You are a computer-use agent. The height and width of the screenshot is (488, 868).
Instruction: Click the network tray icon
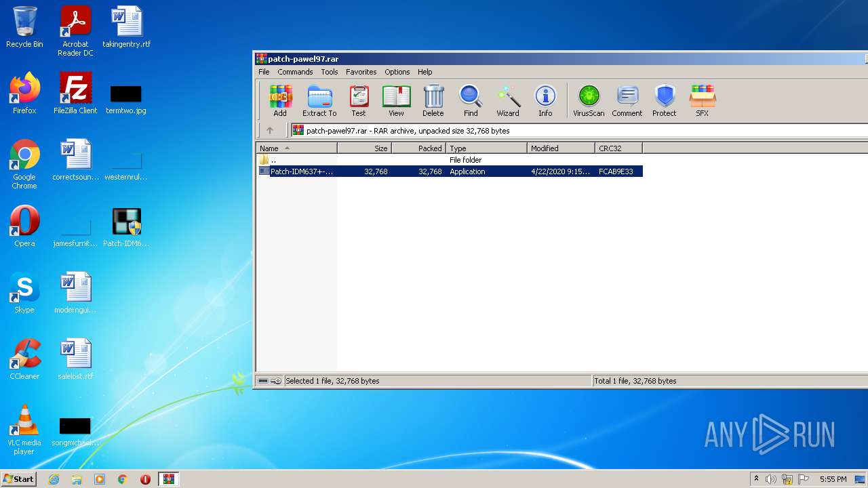point(787,479)
